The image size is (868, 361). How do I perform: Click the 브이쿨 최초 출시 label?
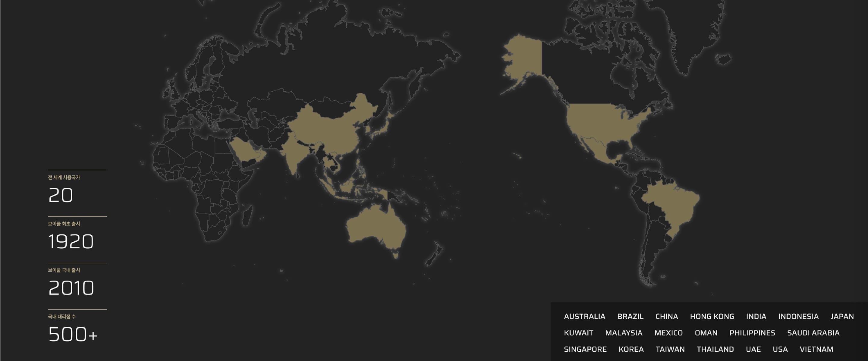tap(64, 224)
